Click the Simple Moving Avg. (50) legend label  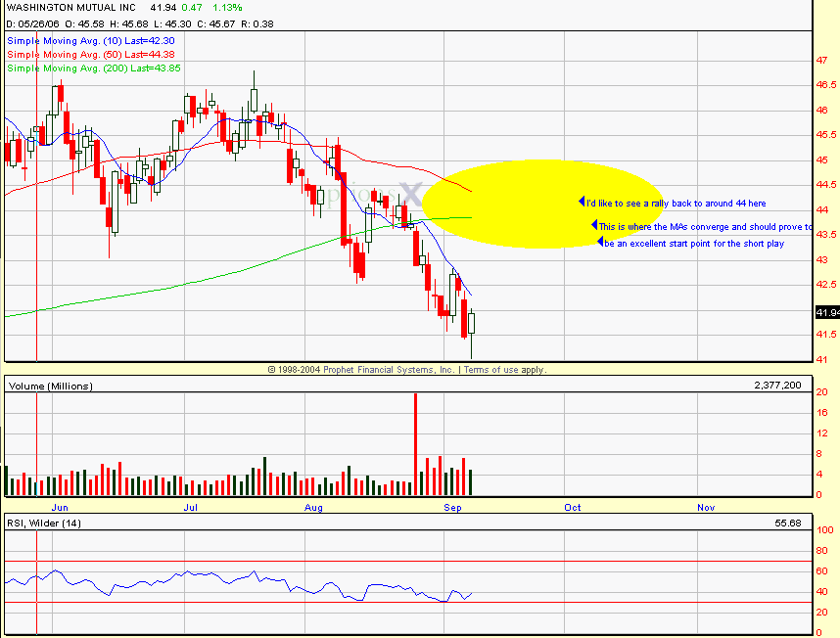pyautogui.click(x=90, y=55)
